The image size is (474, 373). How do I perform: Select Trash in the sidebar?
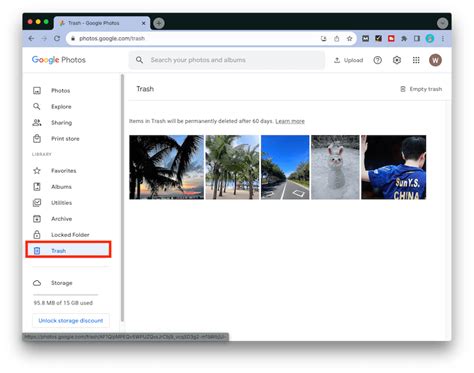click(68, 250)
